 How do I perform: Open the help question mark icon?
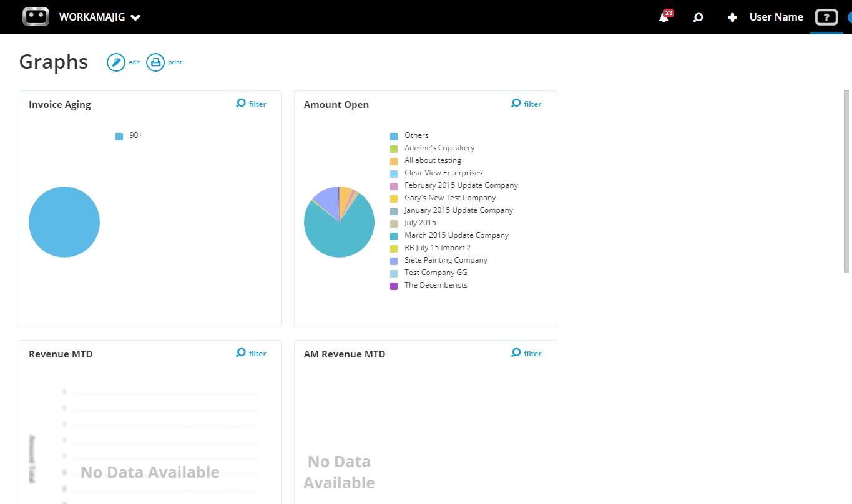click(x=826, y=17)
